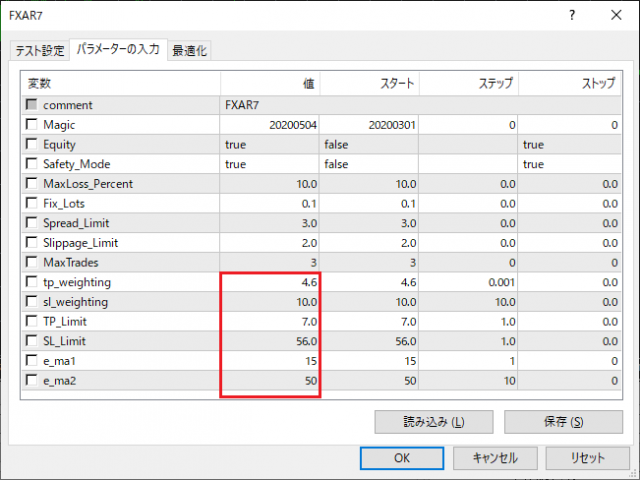Screen dimensions: 640x480
Task: Click the キャンセル cancel button
Action: pyautogui.click(x=495, y=458)
